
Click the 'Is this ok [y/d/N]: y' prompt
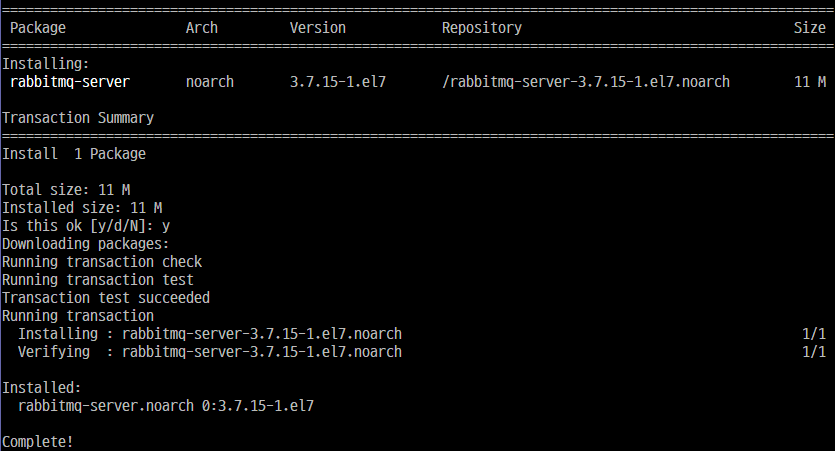click(x=86, y=226)
